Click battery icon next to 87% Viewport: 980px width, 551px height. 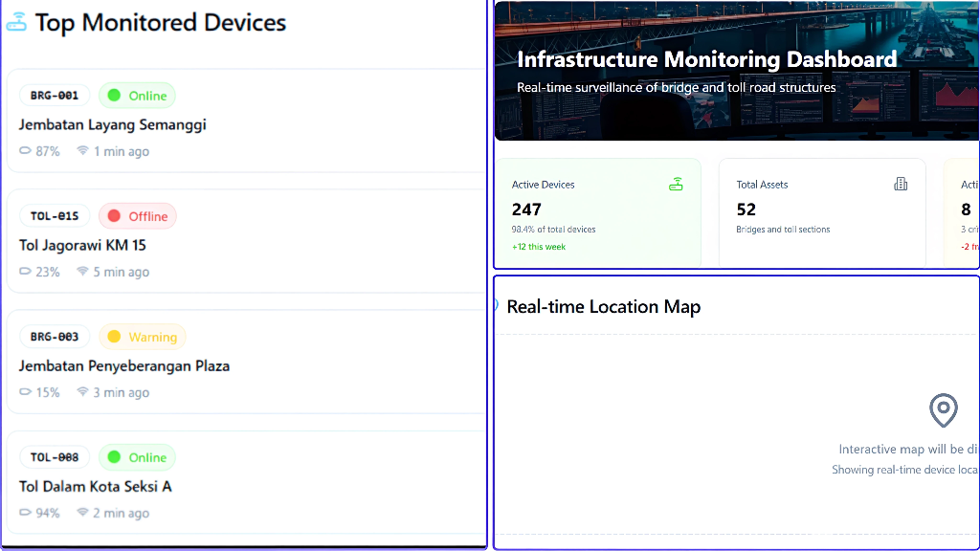coord(25,150)
